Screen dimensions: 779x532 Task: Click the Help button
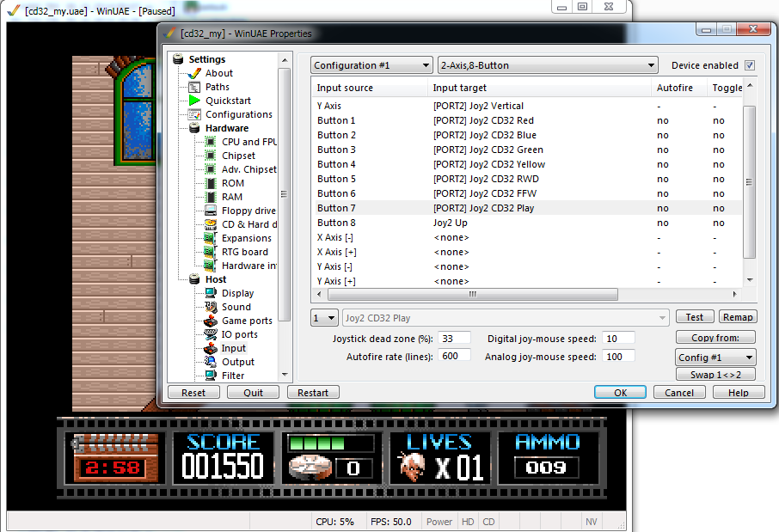[739, 393]
